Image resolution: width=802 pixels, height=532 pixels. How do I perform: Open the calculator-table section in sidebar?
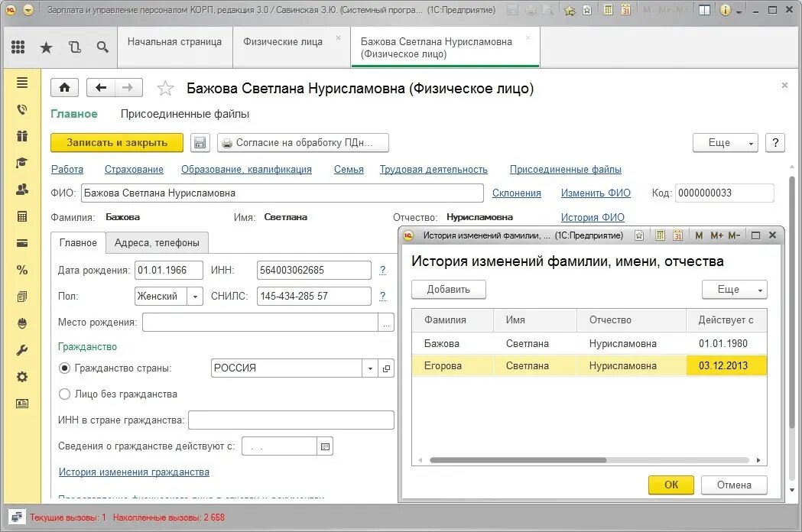(22, 216)
